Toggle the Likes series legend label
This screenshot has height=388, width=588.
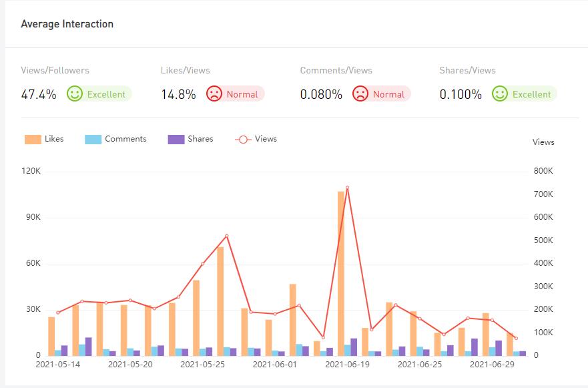click(x=54, y=139)
